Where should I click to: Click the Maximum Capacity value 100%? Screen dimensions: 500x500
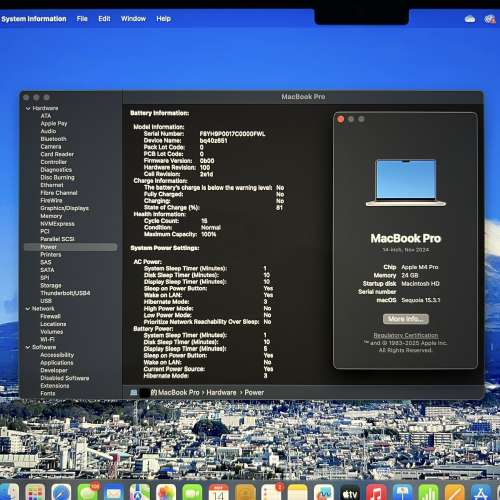tap(208, 234)
